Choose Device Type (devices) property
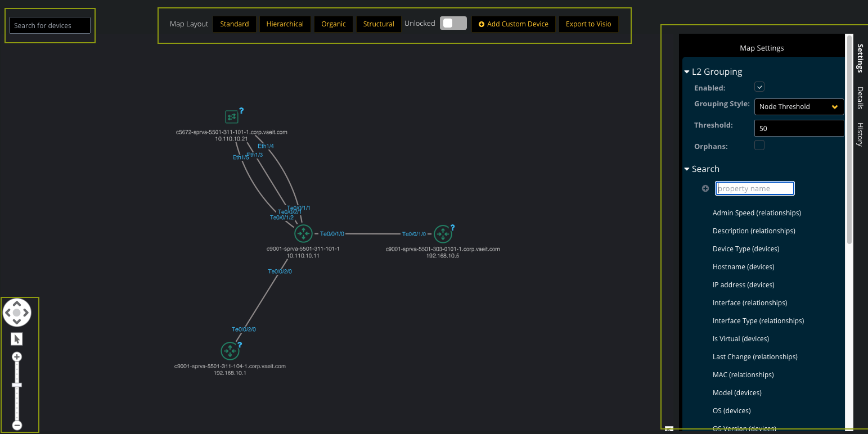This screenshot has height=434, width=868. click(746, 249)
